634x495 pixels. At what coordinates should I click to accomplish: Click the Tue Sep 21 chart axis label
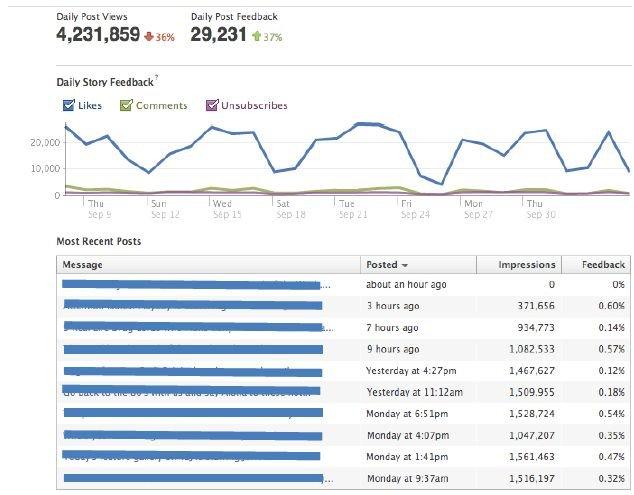[x=353, y=209]
